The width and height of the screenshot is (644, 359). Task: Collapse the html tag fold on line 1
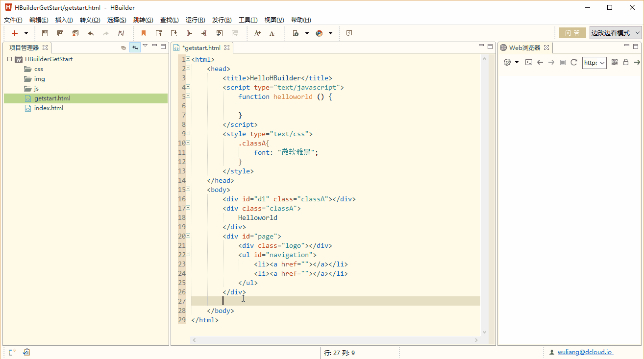point(188,59)
